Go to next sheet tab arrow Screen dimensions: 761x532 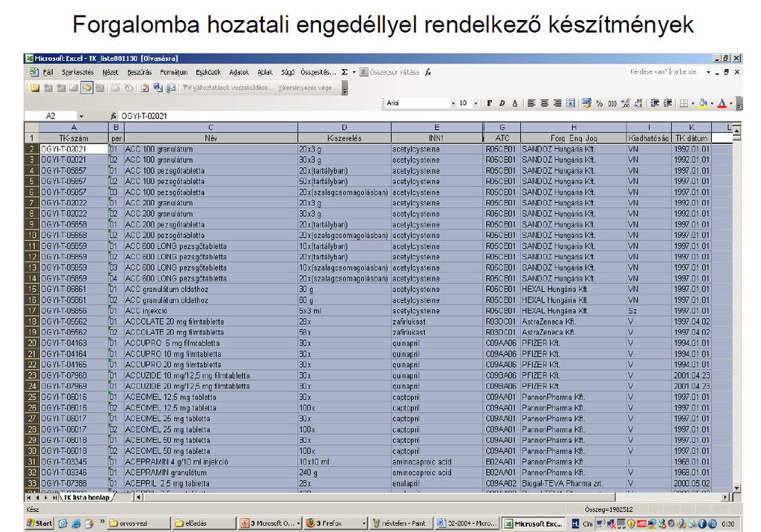pos(46,498)
